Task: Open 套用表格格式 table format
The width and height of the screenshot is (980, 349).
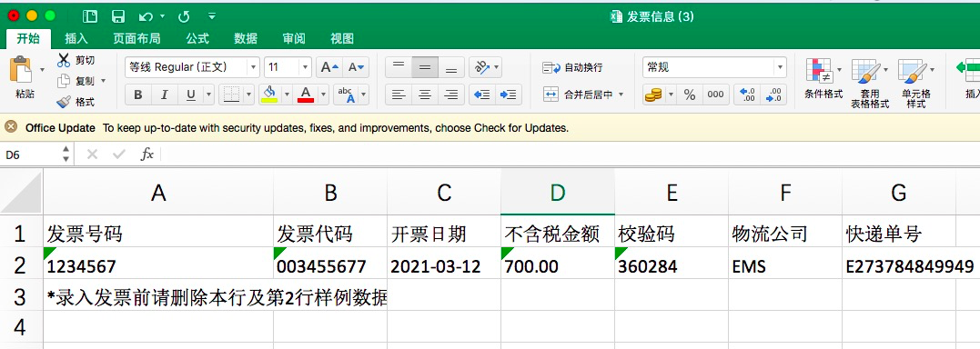Action: click(x=869, y=83)
